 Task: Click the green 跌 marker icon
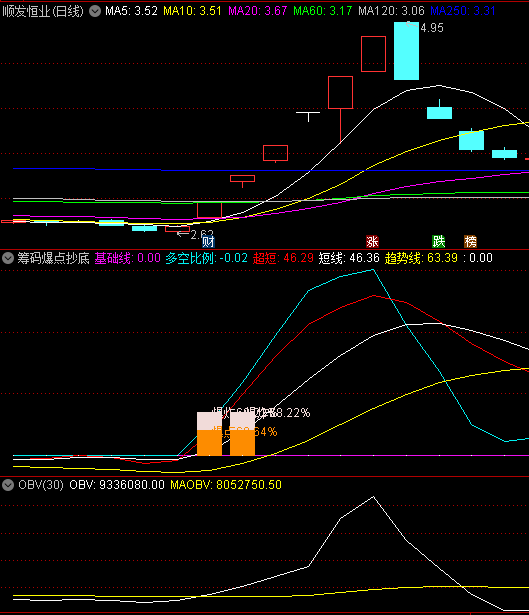point(438,242)
